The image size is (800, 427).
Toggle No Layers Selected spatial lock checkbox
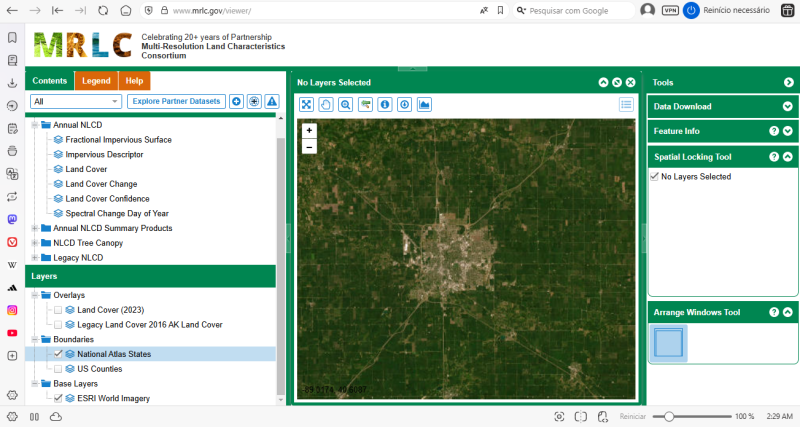click(655, 177)
